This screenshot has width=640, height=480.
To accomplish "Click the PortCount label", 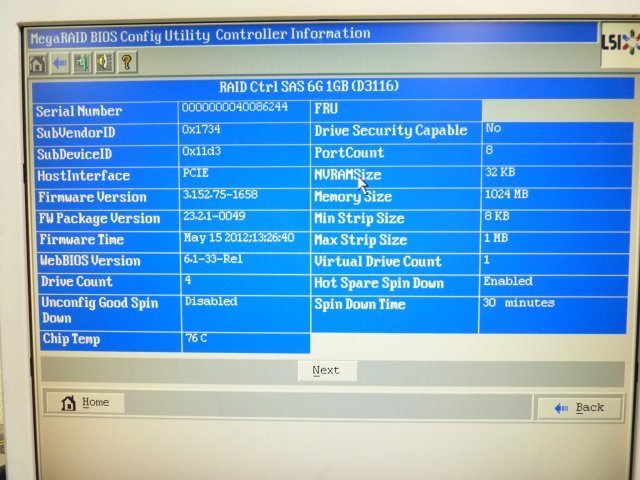I will click(349, 153).
